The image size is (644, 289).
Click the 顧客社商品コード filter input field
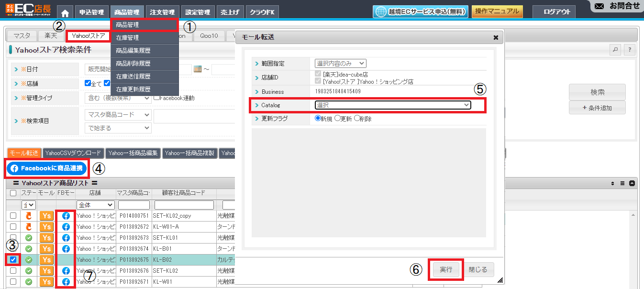click(x=184, y=205)
